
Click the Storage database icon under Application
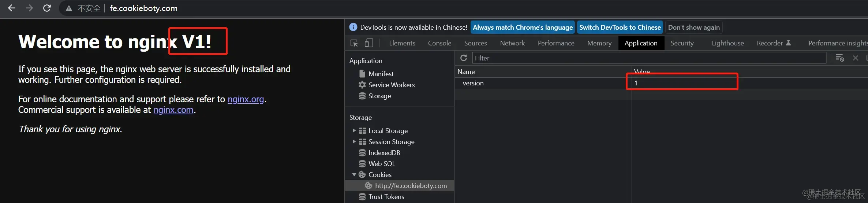pyautogui.click(x=362, y=96)
